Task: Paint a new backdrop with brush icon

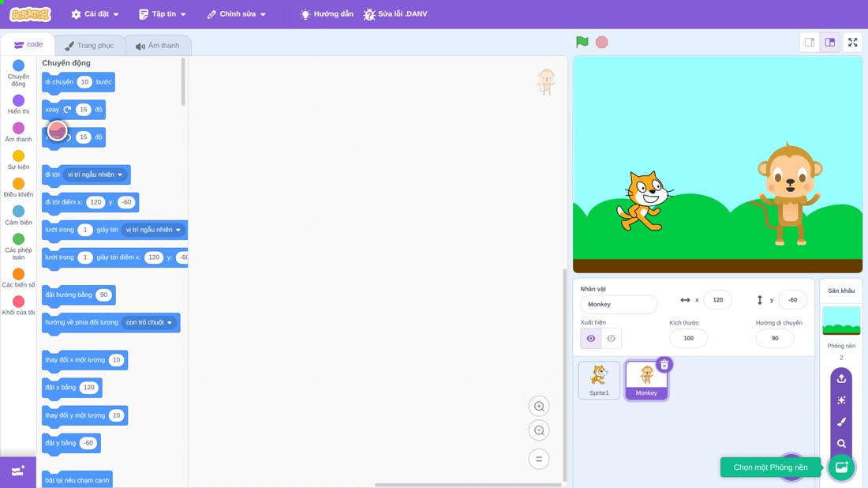Action: [841, 422]
